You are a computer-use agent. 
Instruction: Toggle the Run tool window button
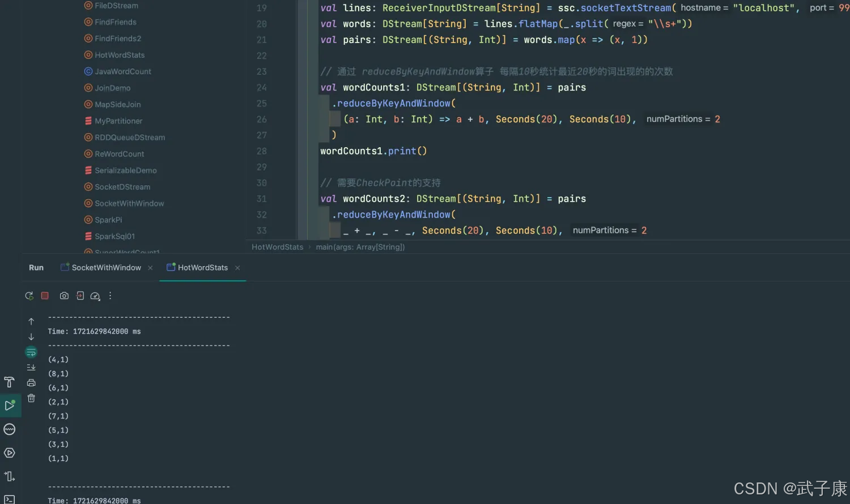[10, 405]
